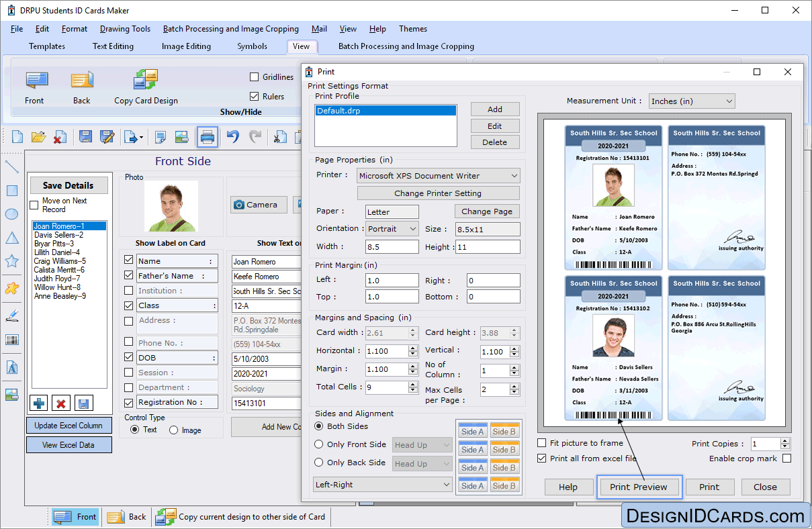
Task: Uncheck the Father's Name label checkbox
Action: 129,275
